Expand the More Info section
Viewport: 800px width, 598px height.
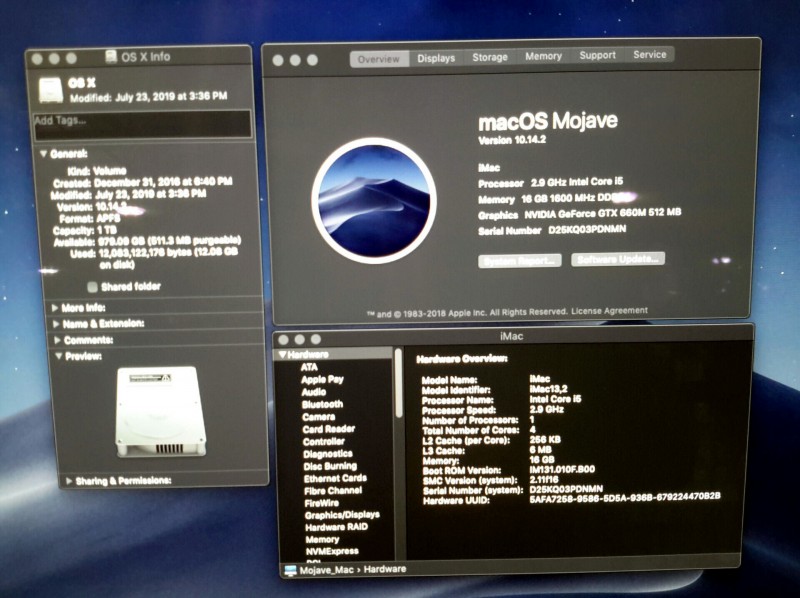[x=55, y=308]
